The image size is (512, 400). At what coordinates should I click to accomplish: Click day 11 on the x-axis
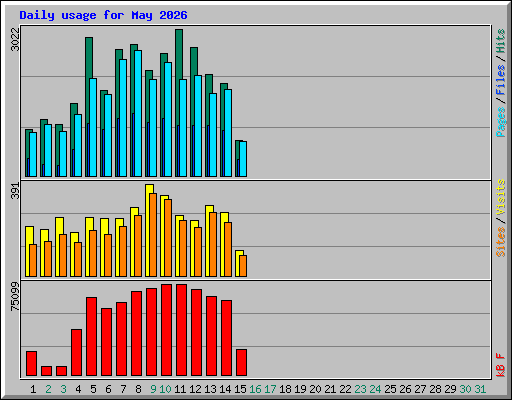[180, 389]
